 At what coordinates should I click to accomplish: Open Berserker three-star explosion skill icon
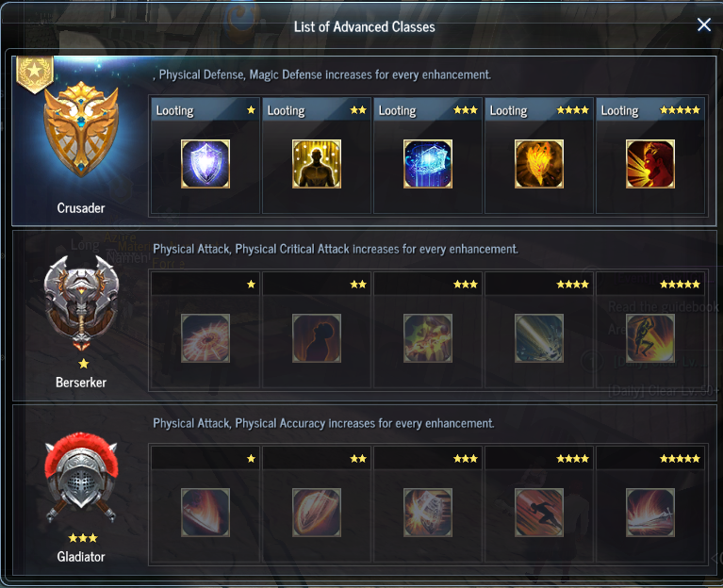pyautogui.click(x=428, y=338)
